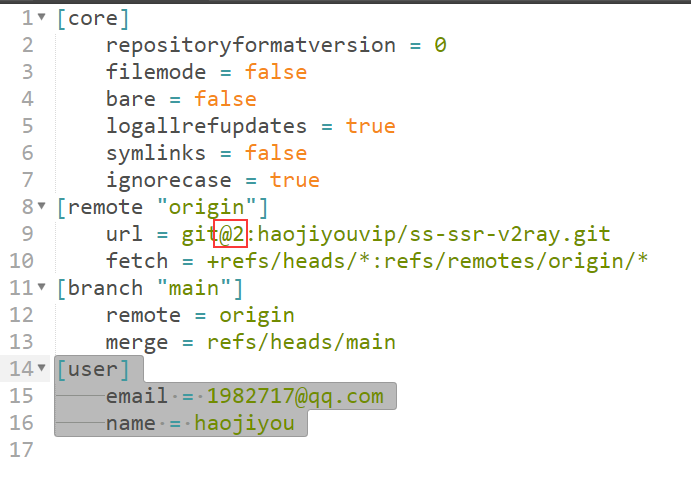Click the repositoryformatversion key

tap(251, 46)
